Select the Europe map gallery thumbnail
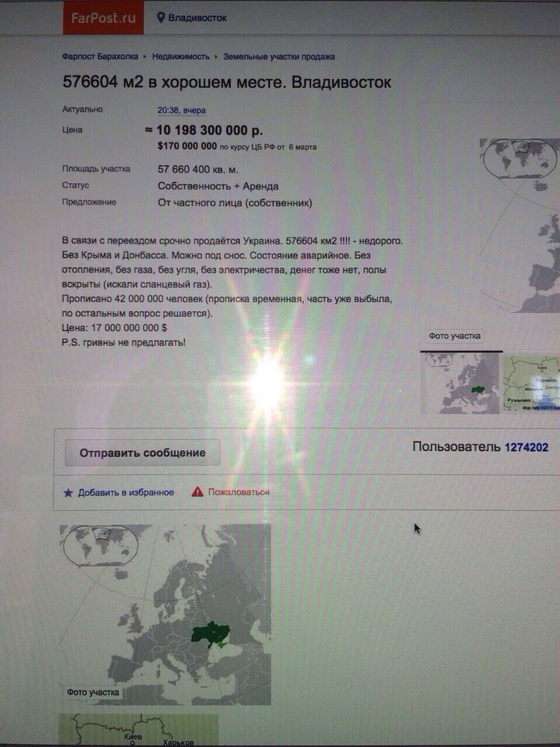 461,383
